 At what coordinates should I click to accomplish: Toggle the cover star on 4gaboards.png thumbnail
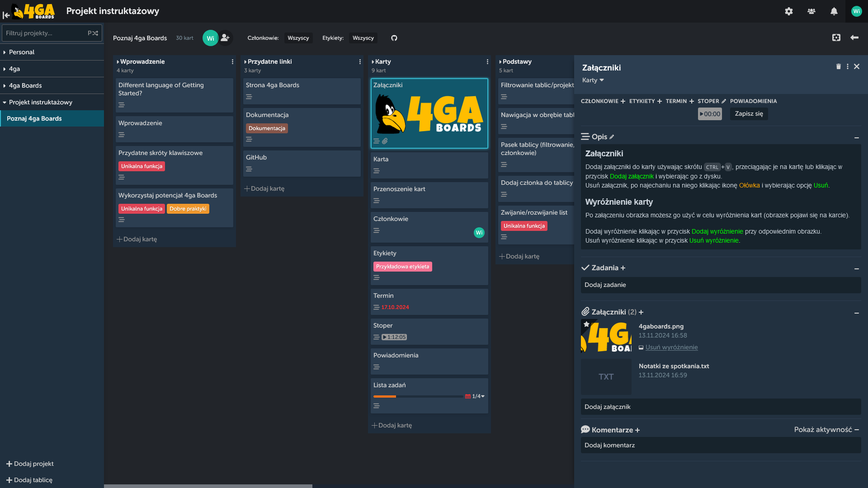coord(586,324)
